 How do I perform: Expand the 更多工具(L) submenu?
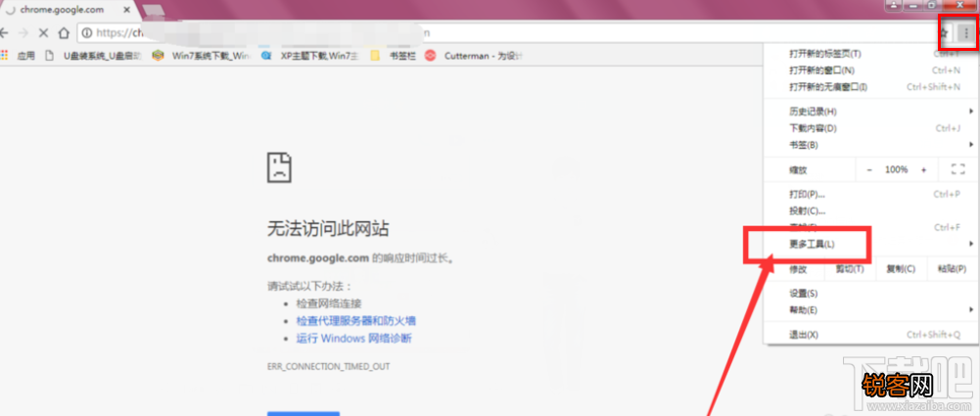869,245
